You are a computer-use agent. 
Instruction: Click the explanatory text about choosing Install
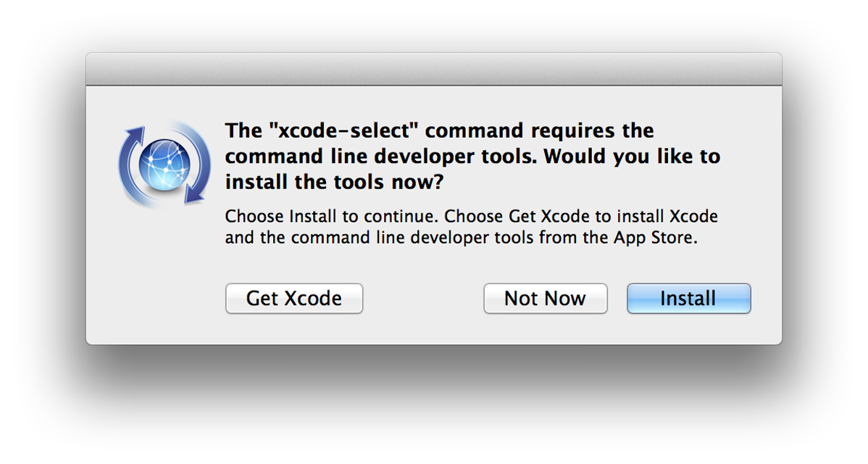coord(471,226)
